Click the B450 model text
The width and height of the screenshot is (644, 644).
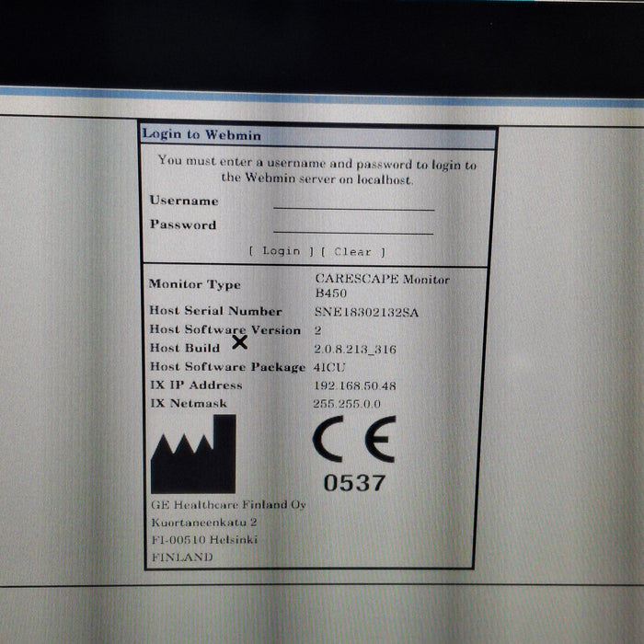click(x=331, y=293)
